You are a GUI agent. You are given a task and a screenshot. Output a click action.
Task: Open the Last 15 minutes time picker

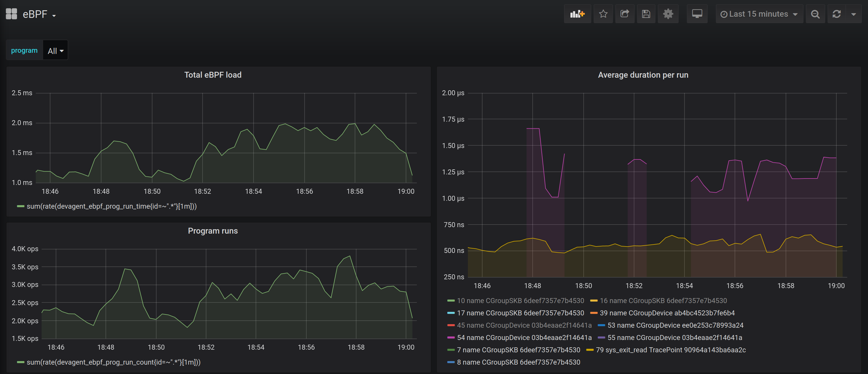759,14
